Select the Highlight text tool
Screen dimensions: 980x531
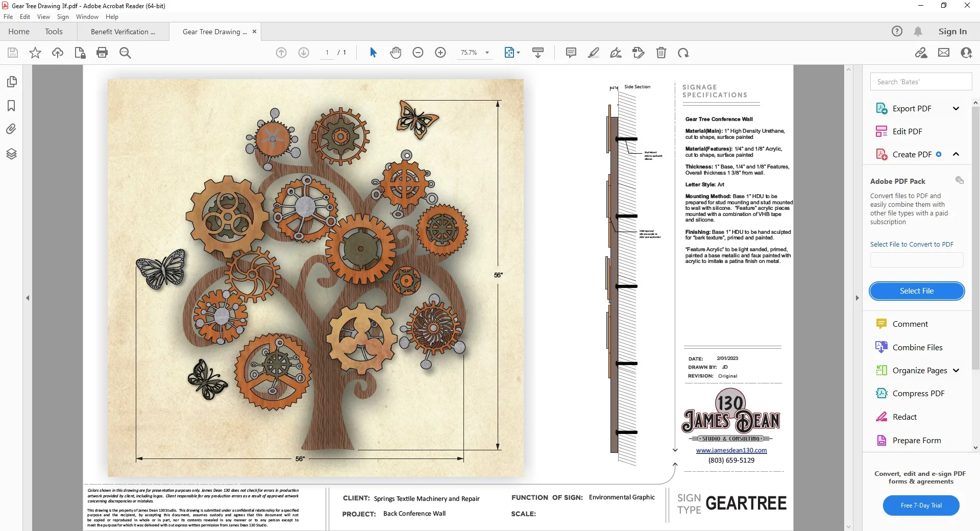tap(594, 53)
